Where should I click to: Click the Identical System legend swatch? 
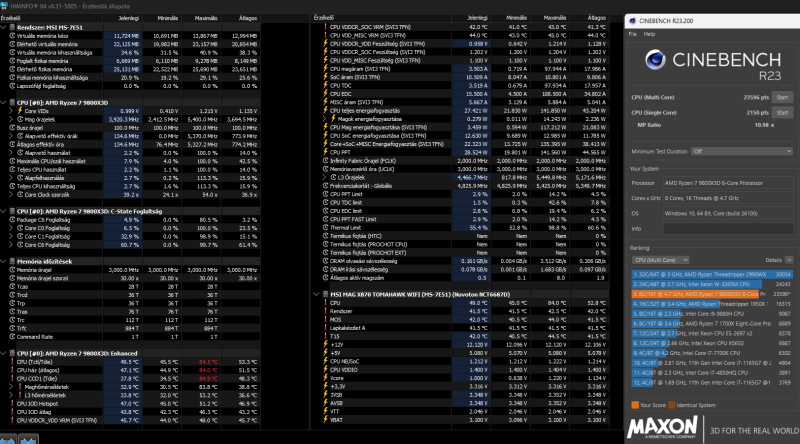click(672, 405)
